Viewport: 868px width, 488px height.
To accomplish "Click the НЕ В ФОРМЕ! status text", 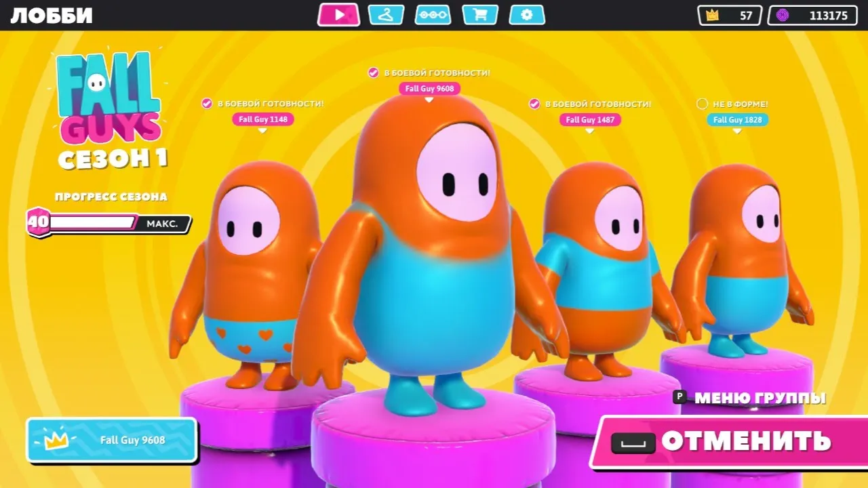I will [x=741, y=104].
